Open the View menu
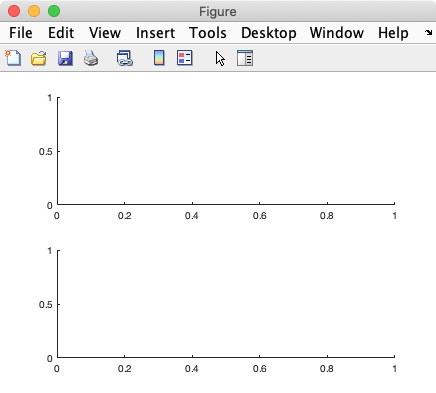Viewport: 436px width, 393px height. (x=105, y=33)
